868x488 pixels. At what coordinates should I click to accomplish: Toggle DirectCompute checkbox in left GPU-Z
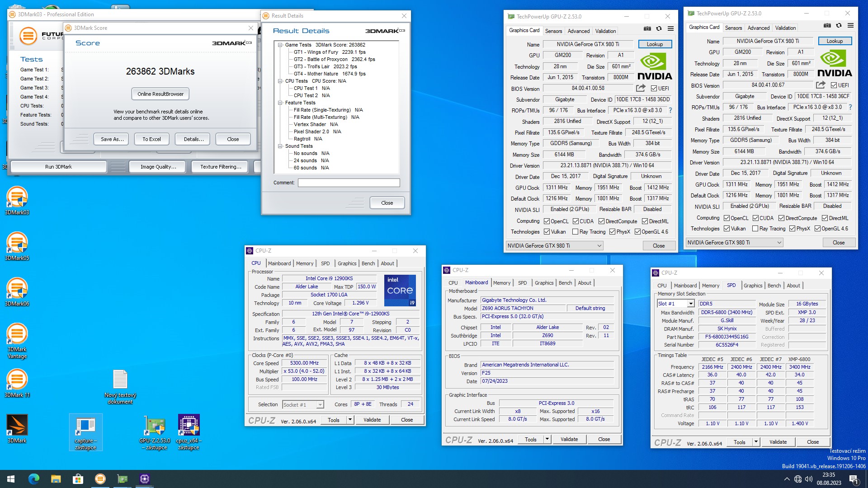[602, 221]
